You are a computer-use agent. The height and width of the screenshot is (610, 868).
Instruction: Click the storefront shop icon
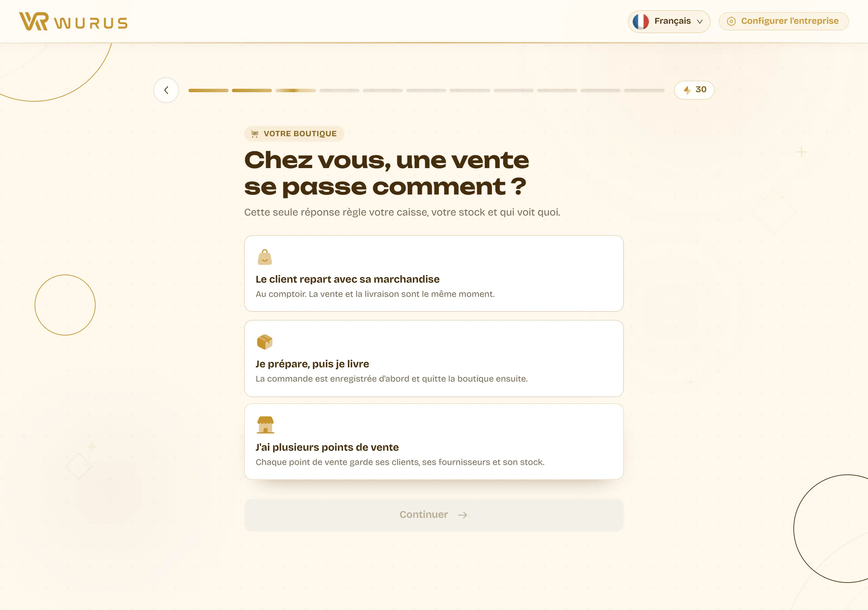(265, 425)
